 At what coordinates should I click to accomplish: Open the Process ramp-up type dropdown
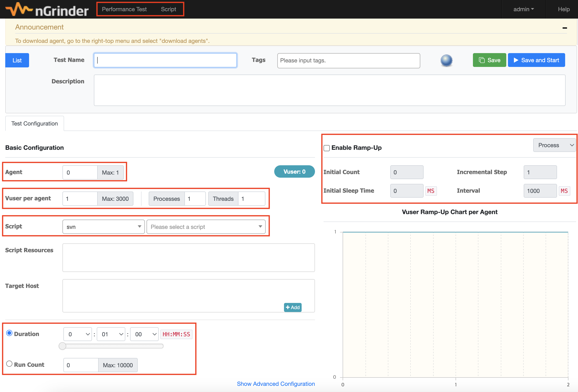click(x=554, y=145)
